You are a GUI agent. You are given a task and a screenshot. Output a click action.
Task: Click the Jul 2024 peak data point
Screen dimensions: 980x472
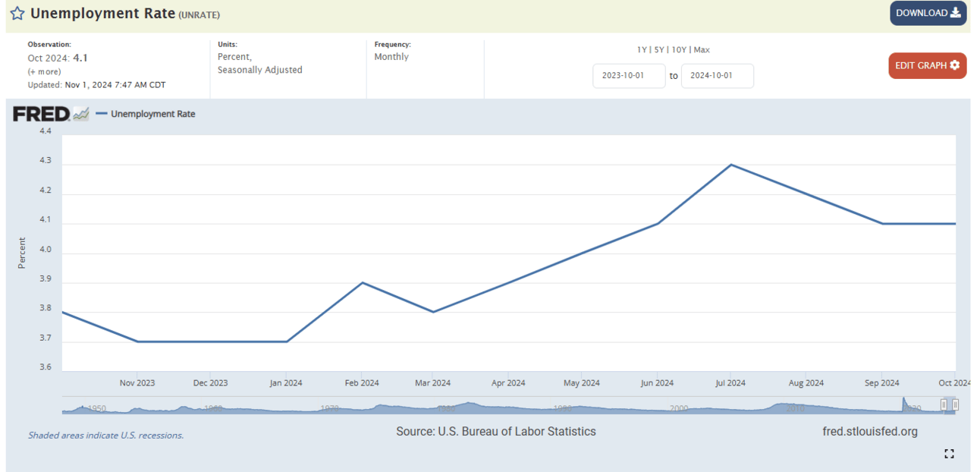(731, 165)
